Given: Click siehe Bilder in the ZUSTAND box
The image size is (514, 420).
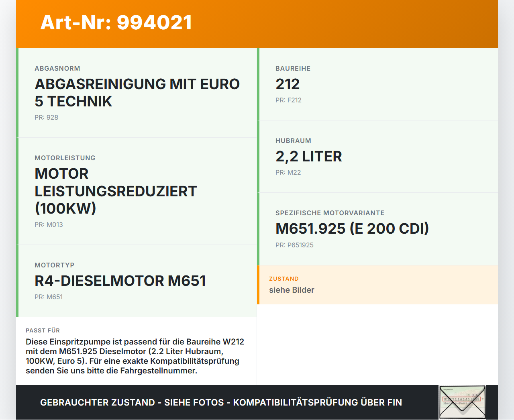Looking at the screenshot, I should tap(292, 290).
